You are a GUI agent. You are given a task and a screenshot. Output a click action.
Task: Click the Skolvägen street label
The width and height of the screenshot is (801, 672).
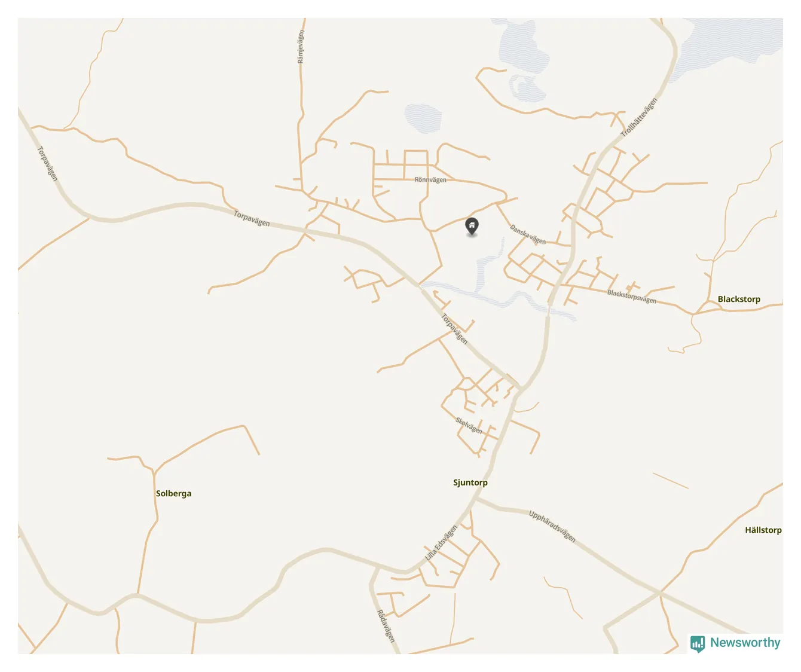tap(469, 425)
